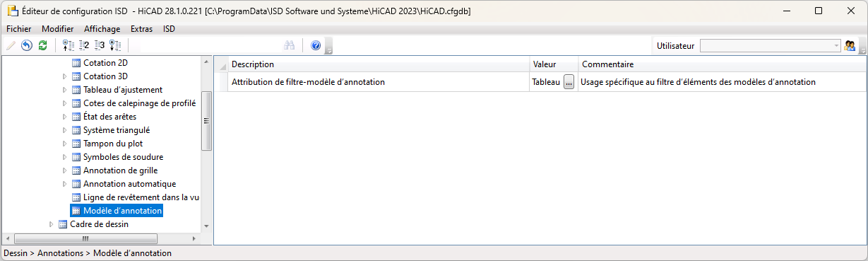Open the Utilisateur dropdown list
Viewport: 868px width, 261px height.
(836, 45)
